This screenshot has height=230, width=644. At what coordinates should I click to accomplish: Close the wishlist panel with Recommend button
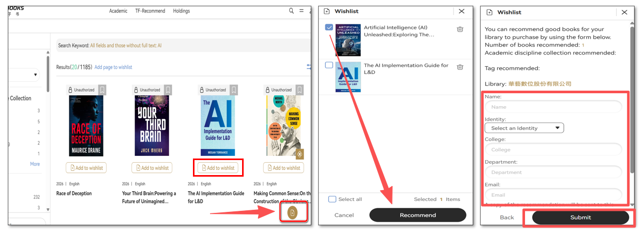[x=461, y=11]
